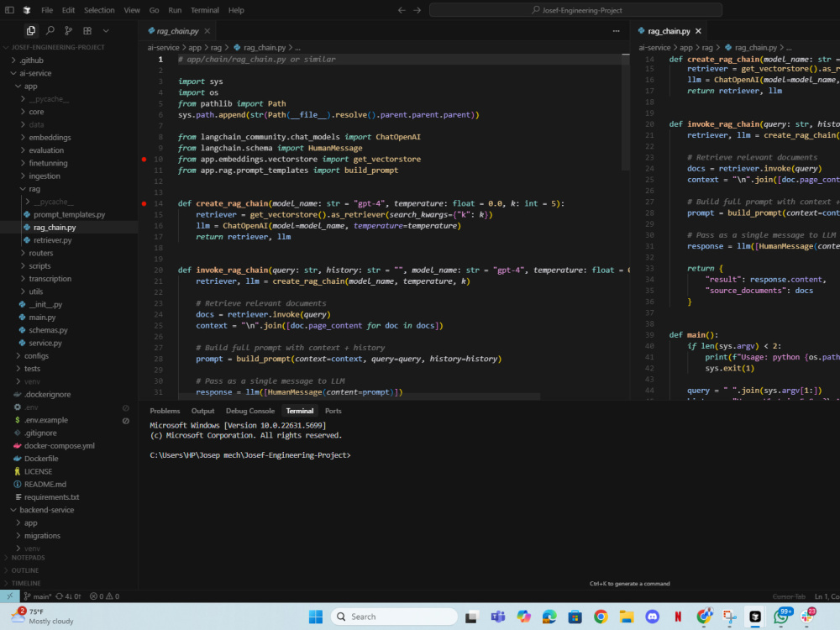Click the Josef-Engineering-Project command search box
Screen dimensions: 840x630
click(x=576, y=10)
